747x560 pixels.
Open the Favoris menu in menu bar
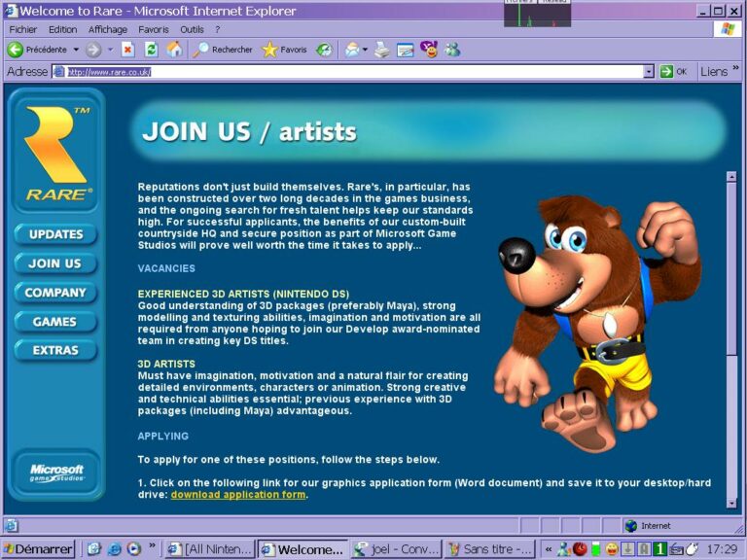coord(154,29)
